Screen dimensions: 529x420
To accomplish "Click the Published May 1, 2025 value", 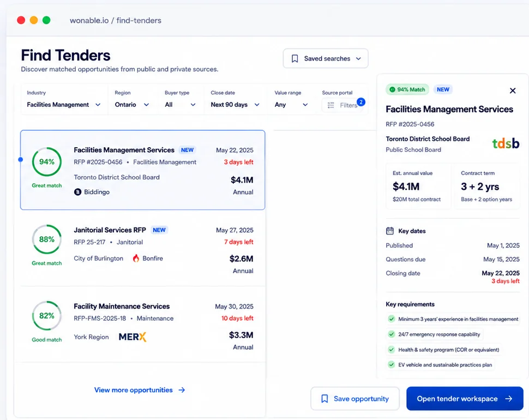I will click(x=503, y=245).
